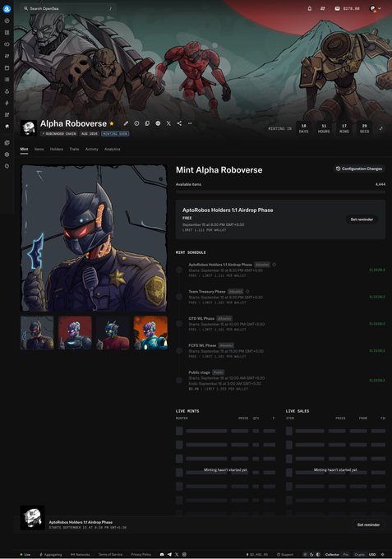This screenshot has width=392, height=559.
Task: Open the Discord icon in footer
Action: coord(162,554)
